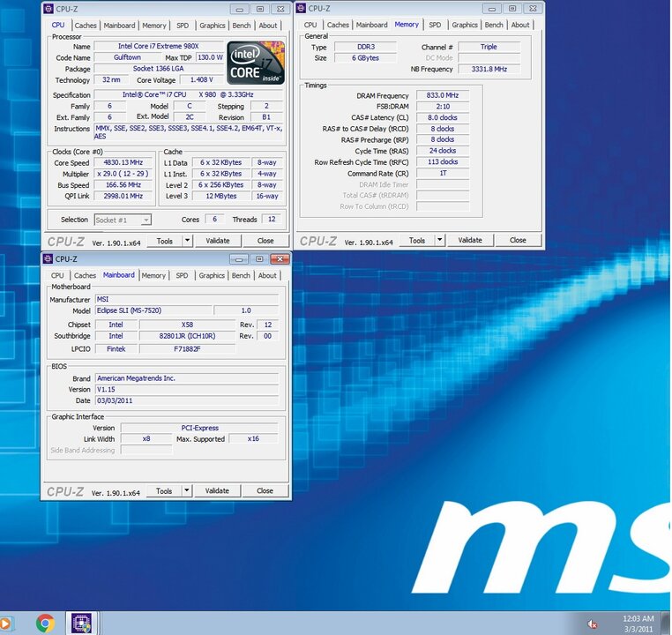Click the FSB:DRAM value 2:10
Image resolution: width=672 pixels, height=635 pixels.
(x=443, y=106)
